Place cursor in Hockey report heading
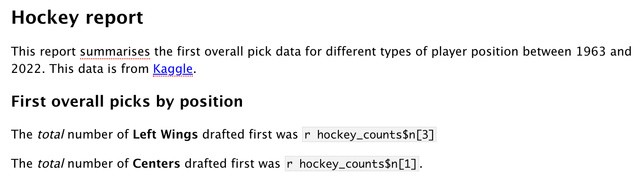The image size is (644, 185). point(77,18)
